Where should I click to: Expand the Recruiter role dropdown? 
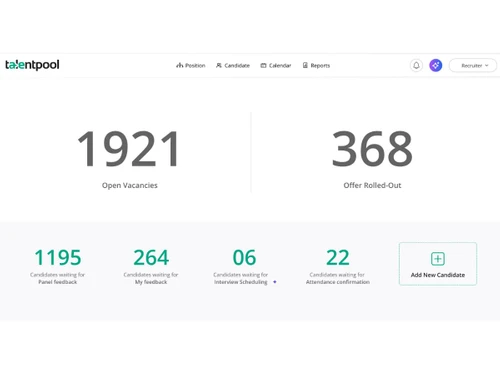[x=473, y=65]
